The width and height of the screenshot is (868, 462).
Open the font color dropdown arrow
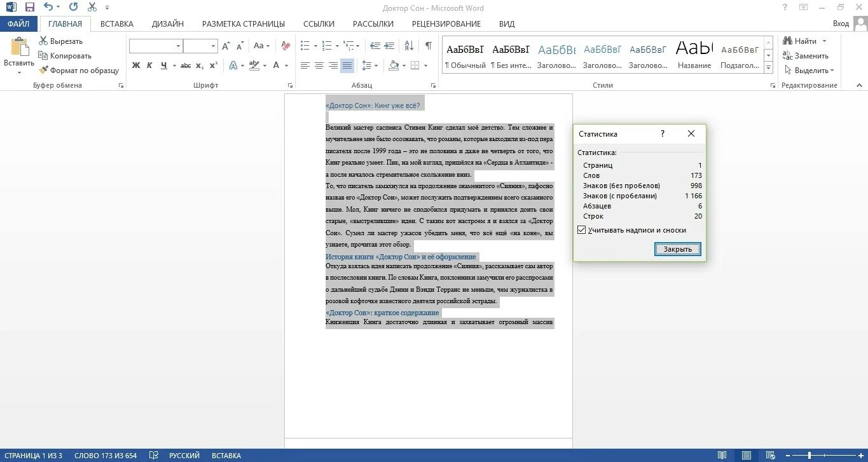point(287,65)
